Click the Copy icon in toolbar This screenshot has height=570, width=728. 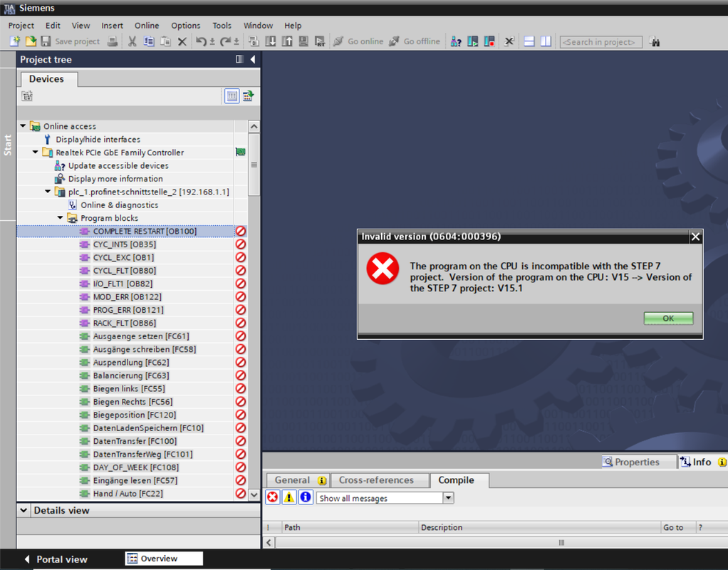[x=149, y=41]
